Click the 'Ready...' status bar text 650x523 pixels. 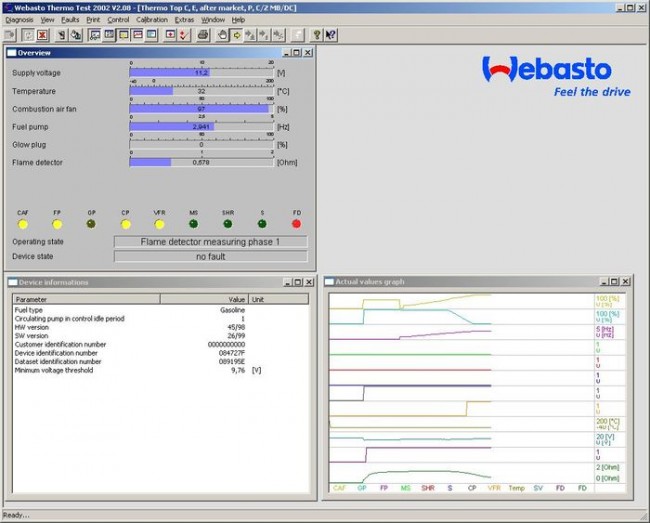click(x=16, y=515)
